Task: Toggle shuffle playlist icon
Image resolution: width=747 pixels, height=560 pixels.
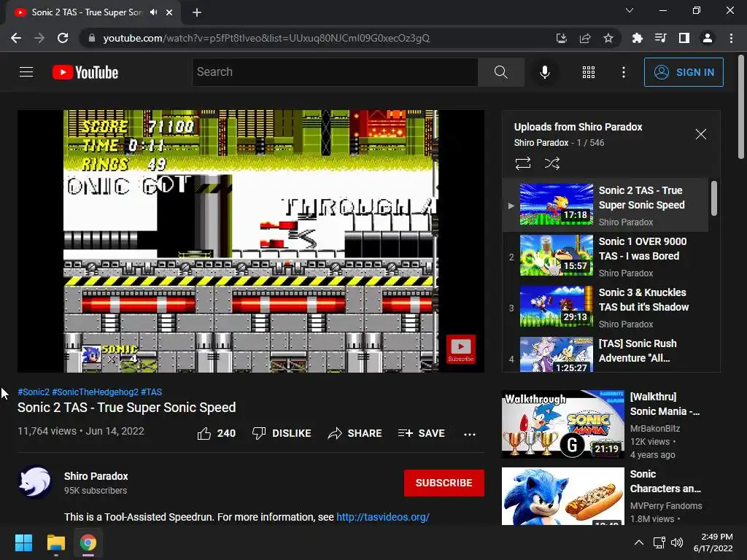Action: (x=551, y=163)
